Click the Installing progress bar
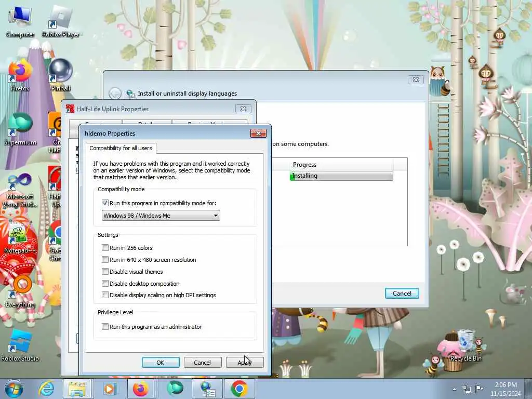The width and height of the screenshot is (532, 399). [x=342, y=176]
